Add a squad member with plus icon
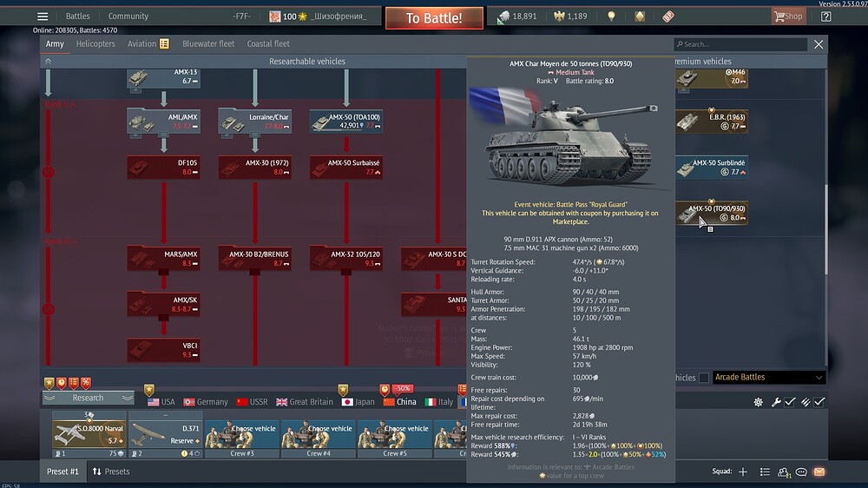 [x=742, y=472]
